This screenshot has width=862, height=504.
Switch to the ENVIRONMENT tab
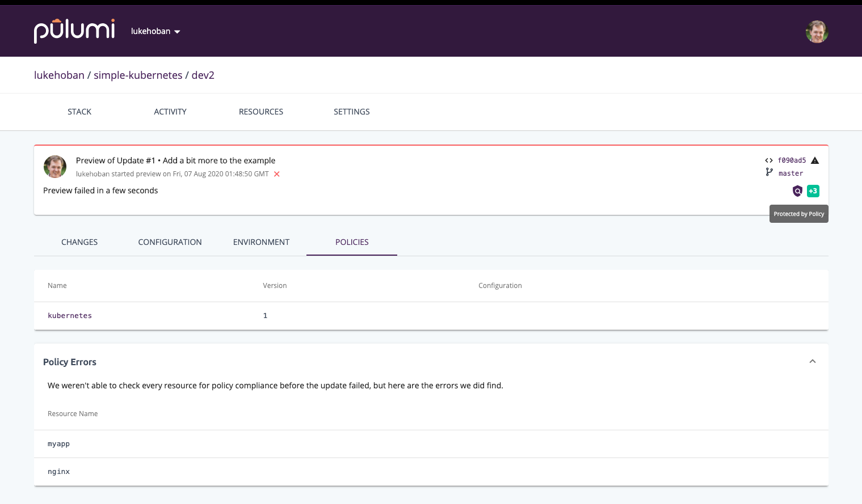[261, 242]
